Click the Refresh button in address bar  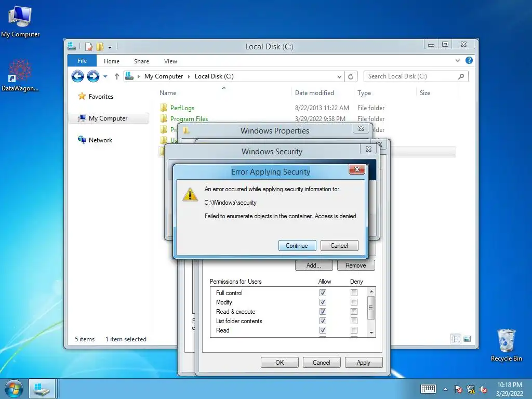[351, 77]
